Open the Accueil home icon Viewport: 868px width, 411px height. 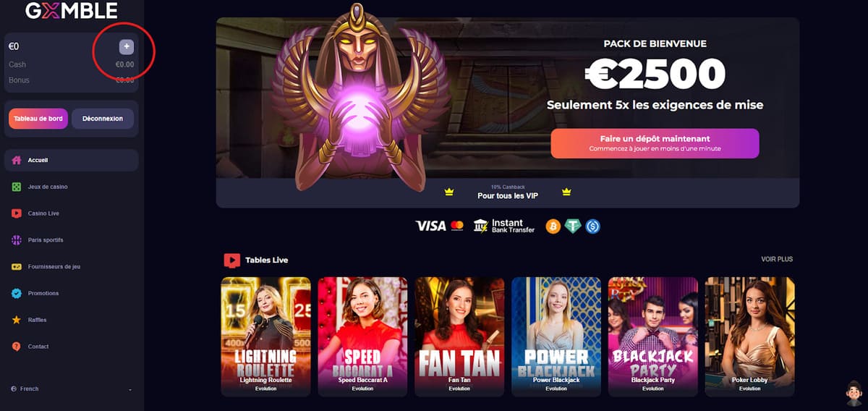click(17, 160)
